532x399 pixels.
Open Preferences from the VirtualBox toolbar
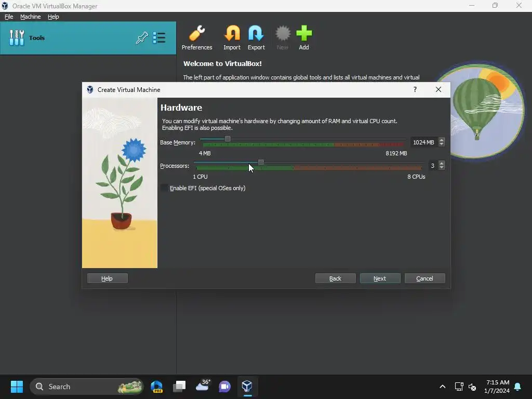197,37
